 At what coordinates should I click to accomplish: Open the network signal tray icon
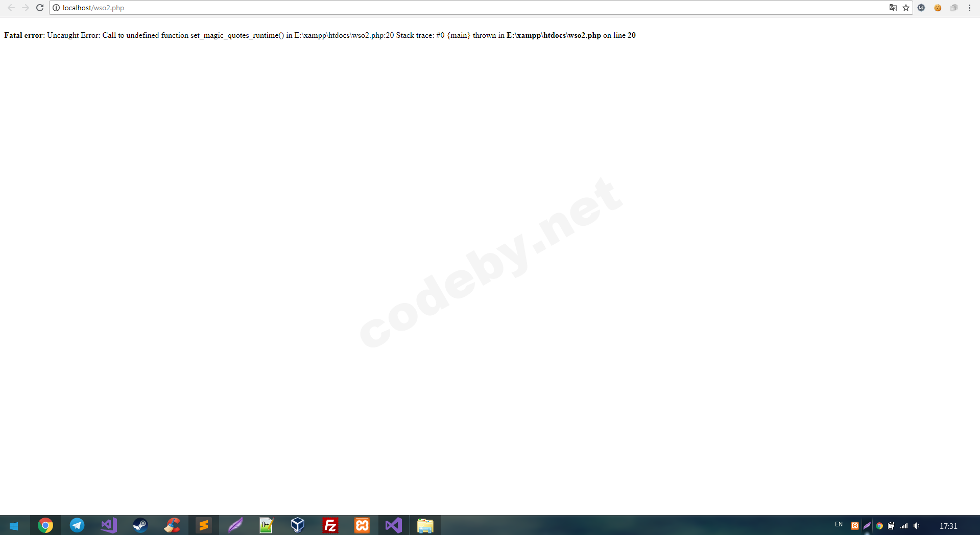coord(904,526)
